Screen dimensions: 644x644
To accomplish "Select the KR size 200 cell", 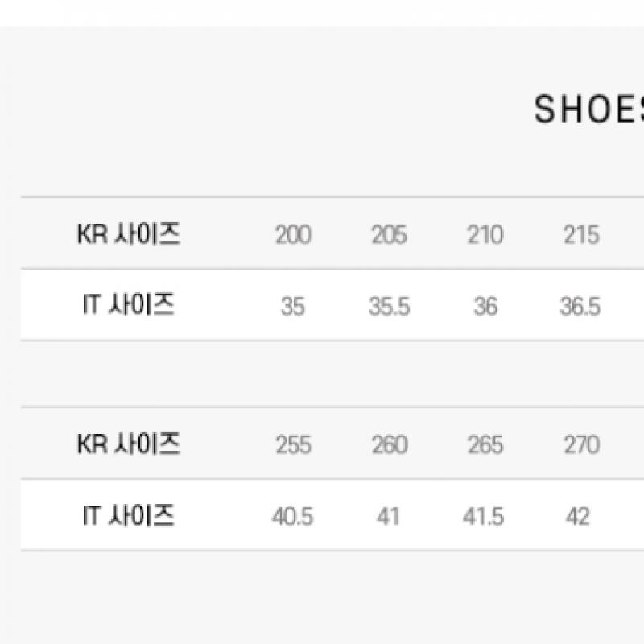I will pos(293,235).
